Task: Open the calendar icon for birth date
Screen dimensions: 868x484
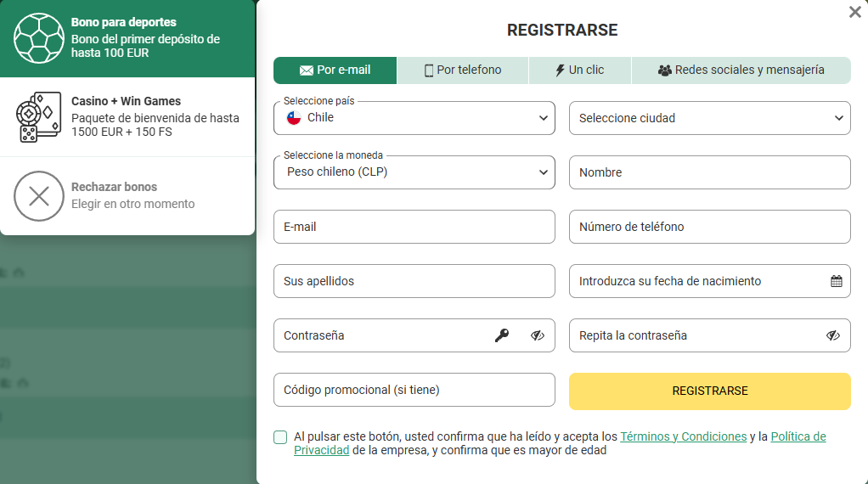Action: [836, 281]
